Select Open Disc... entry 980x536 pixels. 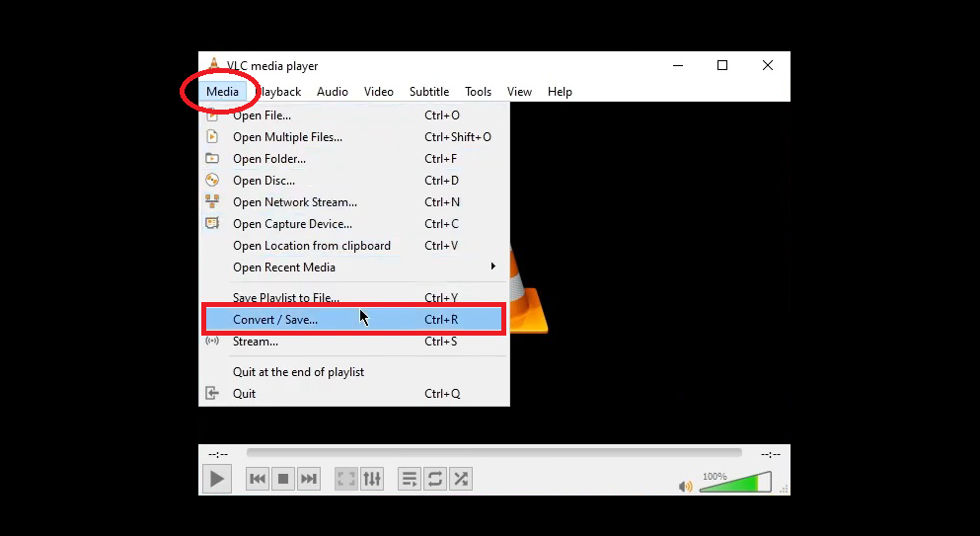point(353,180)
